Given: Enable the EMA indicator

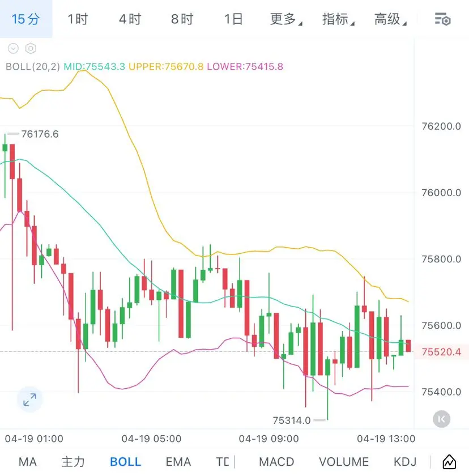Looking at the screenshot, I should coord(178,462).
